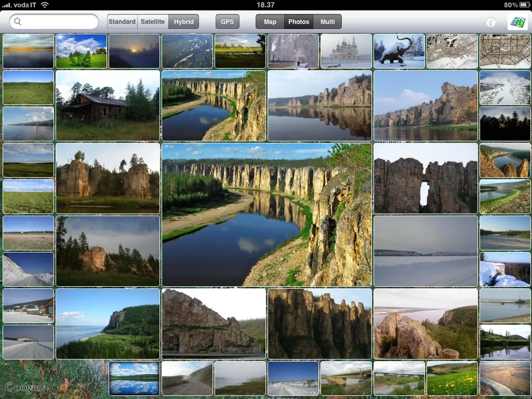Open the dark dusk photo with glowing sun
Screen dimensions: 532x399
click(134, 51)
